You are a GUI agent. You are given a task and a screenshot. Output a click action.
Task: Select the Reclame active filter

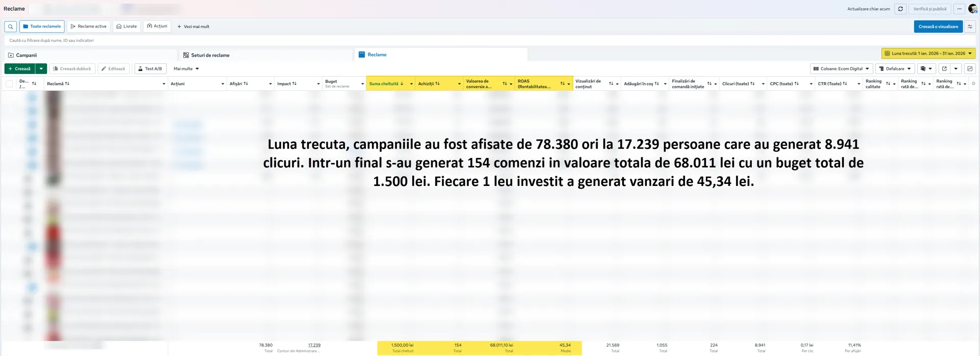tap(89, 27)
